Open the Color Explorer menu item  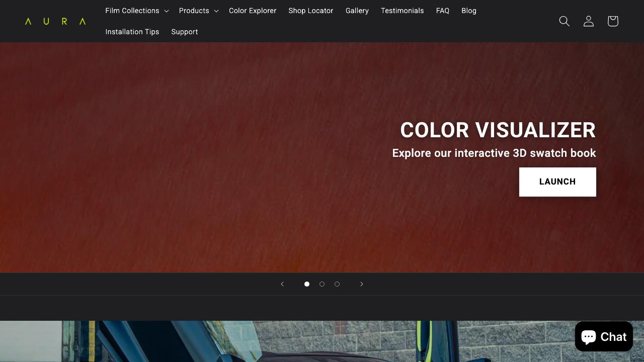click(253, 11)
